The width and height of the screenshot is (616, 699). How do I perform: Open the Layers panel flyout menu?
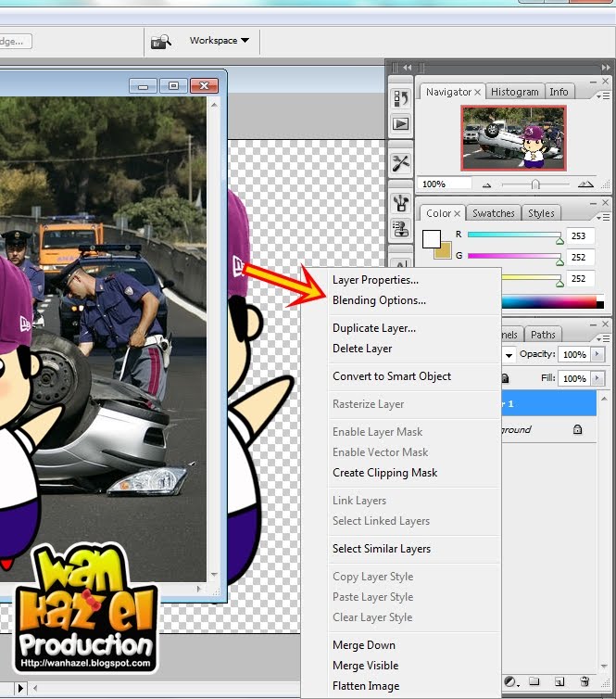pyautogui.click(x=604, y=338)
